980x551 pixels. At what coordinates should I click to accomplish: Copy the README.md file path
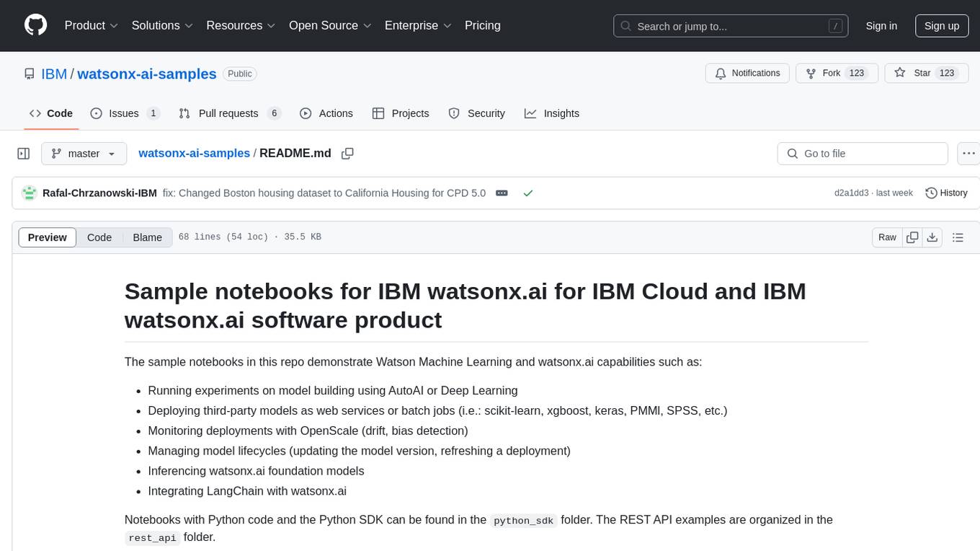click(x=347, y=154)
